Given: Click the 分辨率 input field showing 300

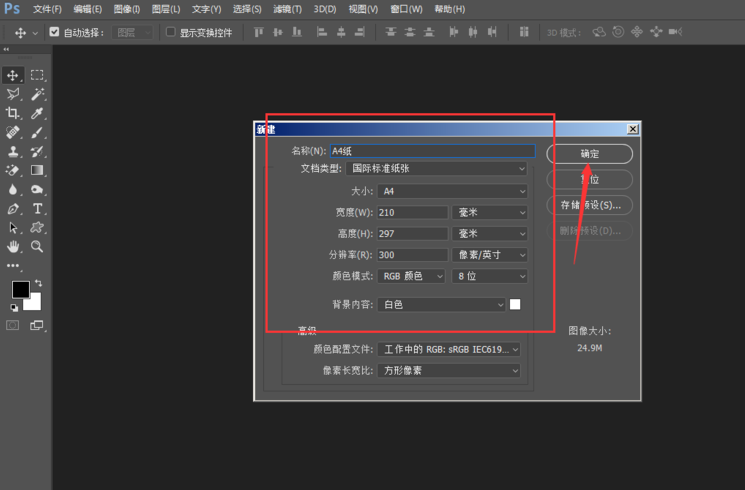Looking at the screenshot, I should [412, 255].
